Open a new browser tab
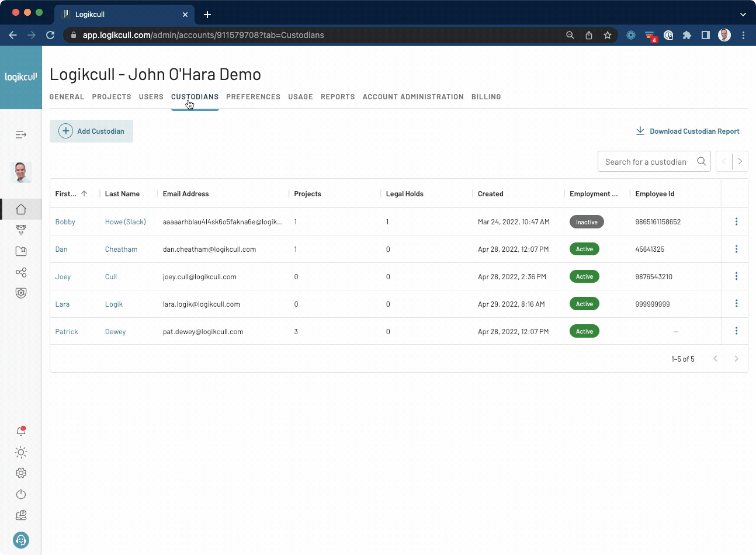756x555 pixels. [x=207, y=15]
